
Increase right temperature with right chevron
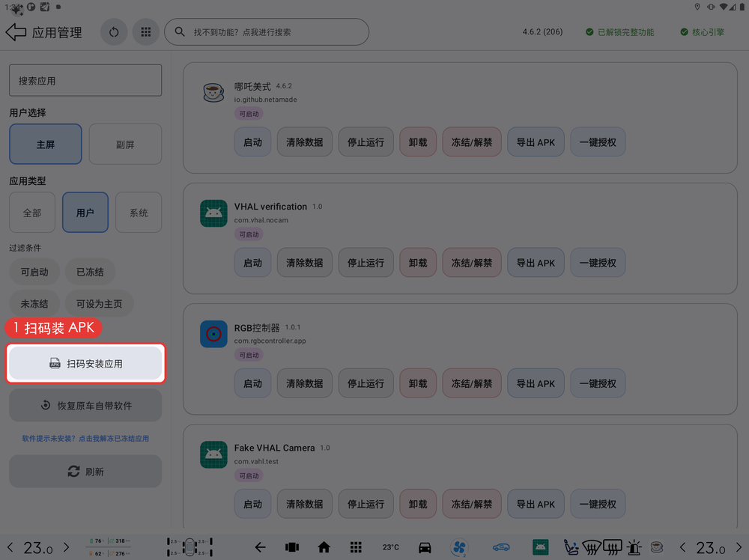pos(739,547)
